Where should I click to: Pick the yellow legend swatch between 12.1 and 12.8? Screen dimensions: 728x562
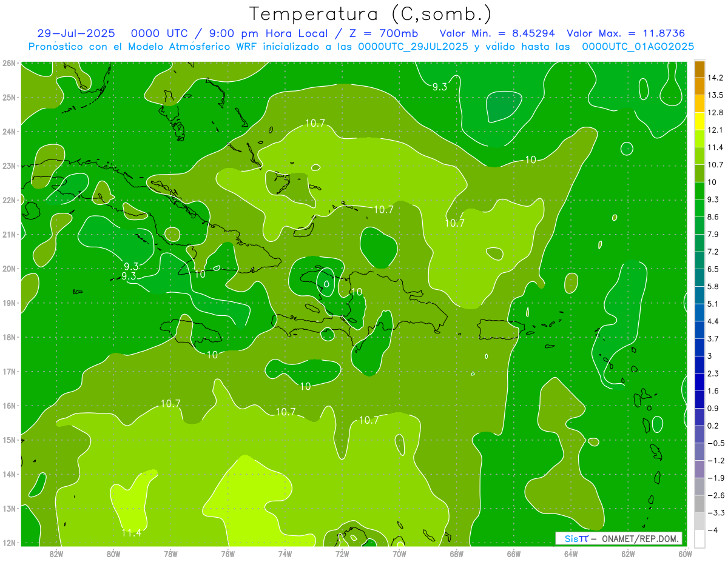pyautogui.click(x=700, y=121)
